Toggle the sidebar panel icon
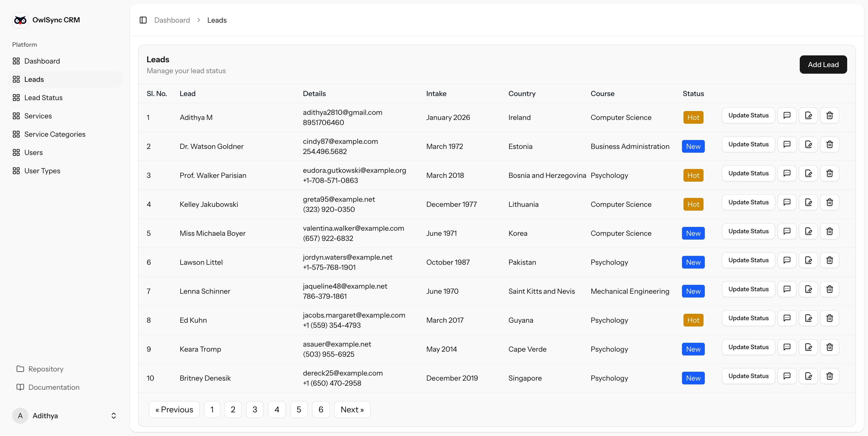This screenshot has width=868, height=436. click(x=143, y=20)
